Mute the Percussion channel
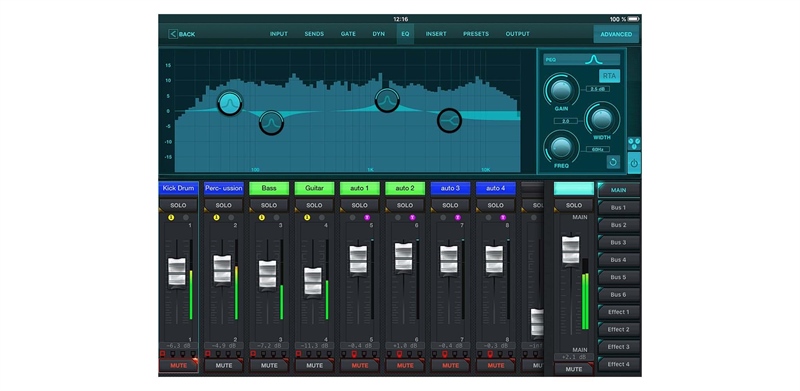Screen dimensions: 800x391 224,365
